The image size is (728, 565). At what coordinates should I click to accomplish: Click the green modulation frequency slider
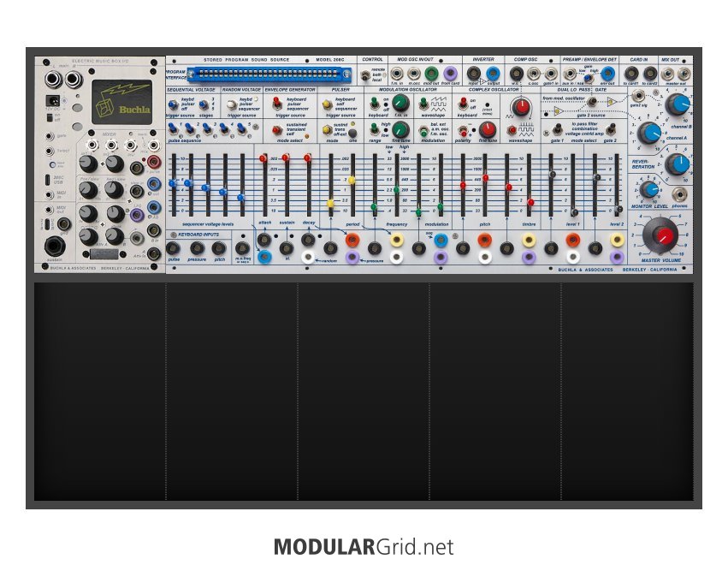click(x=396, y=190)
